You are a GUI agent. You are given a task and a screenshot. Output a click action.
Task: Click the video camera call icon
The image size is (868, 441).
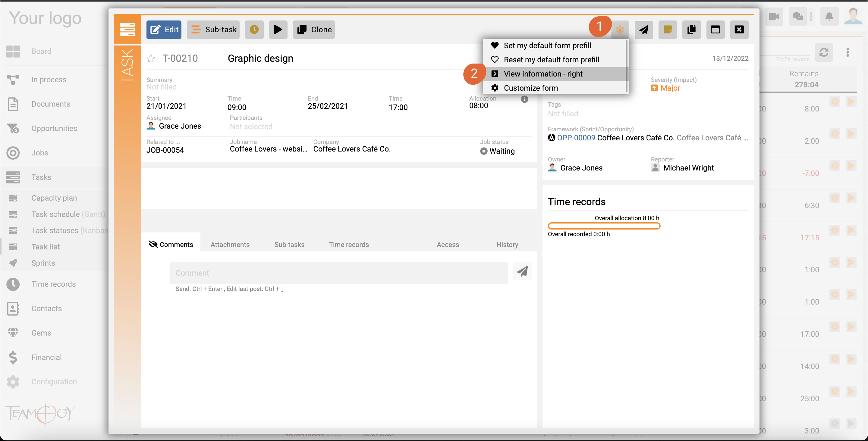pos(774,17)
